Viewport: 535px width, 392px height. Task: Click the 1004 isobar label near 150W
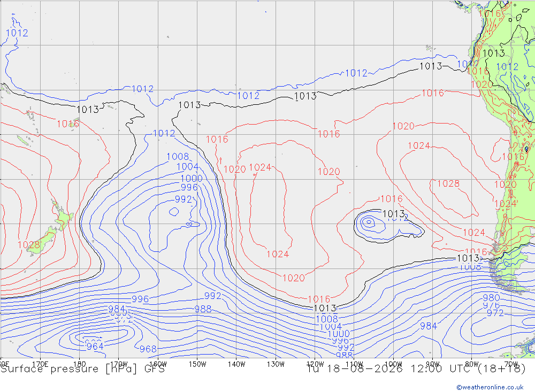(x=187, y=167)
